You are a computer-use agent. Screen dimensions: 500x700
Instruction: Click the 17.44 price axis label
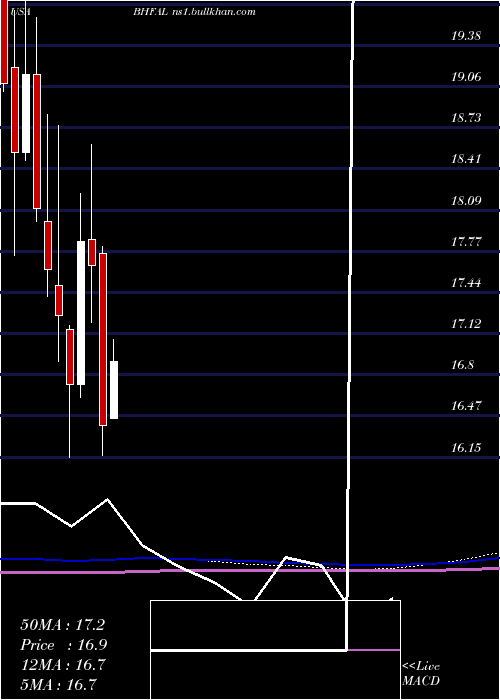(x=466, y=283)
